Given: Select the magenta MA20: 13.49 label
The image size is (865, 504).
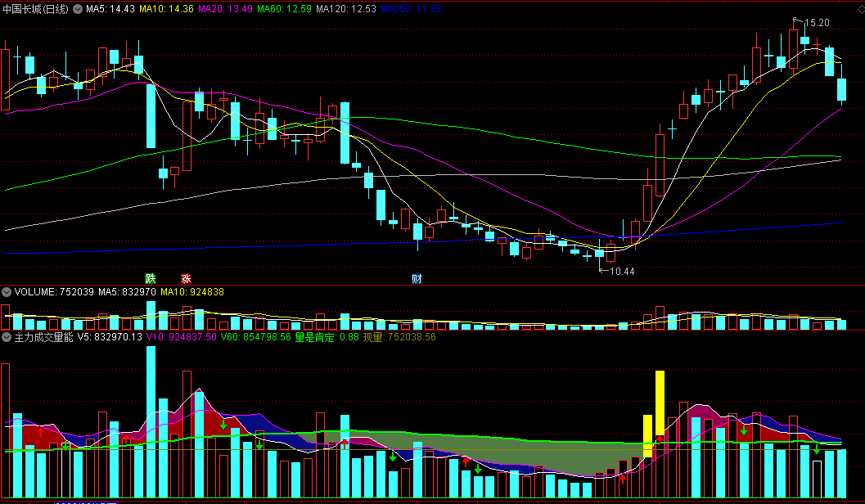Looking at the screenshot, I should (x=225, y=9).
